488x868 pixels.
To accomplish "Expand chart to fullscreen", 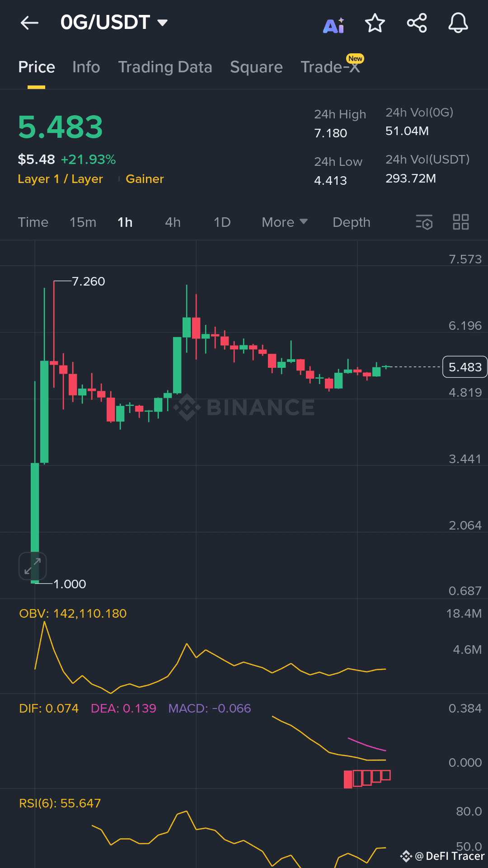I will tap(33, 566).
